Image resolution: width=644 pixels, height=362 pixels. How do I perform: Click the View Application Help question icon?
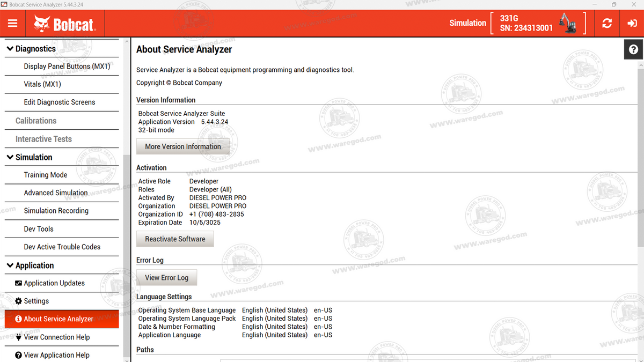pyautogui.click(x=19, y=355)
